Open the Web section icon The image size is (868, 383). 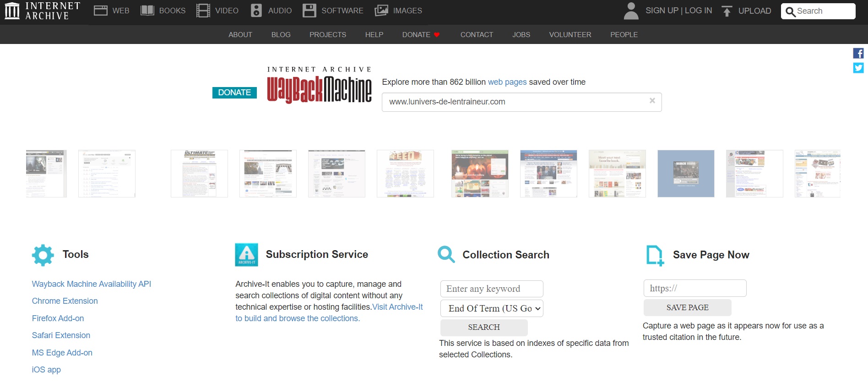[100, 11]
